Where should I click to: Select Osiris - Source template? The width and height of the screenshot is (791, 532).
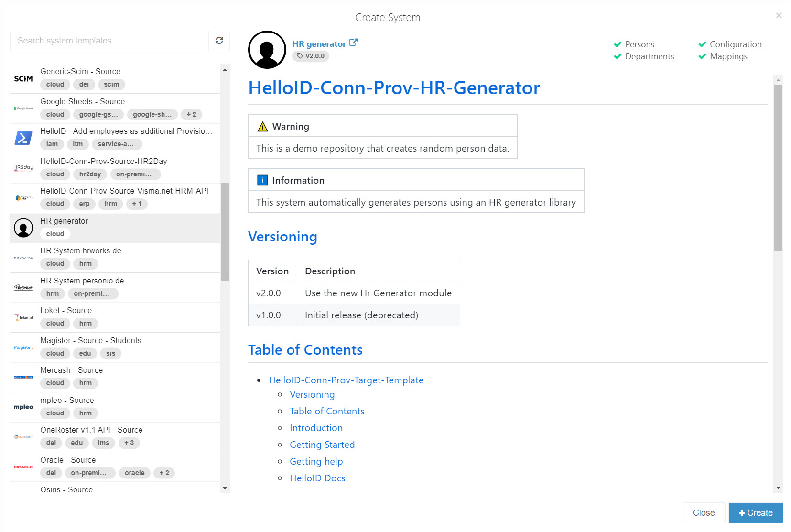[115, 488]
